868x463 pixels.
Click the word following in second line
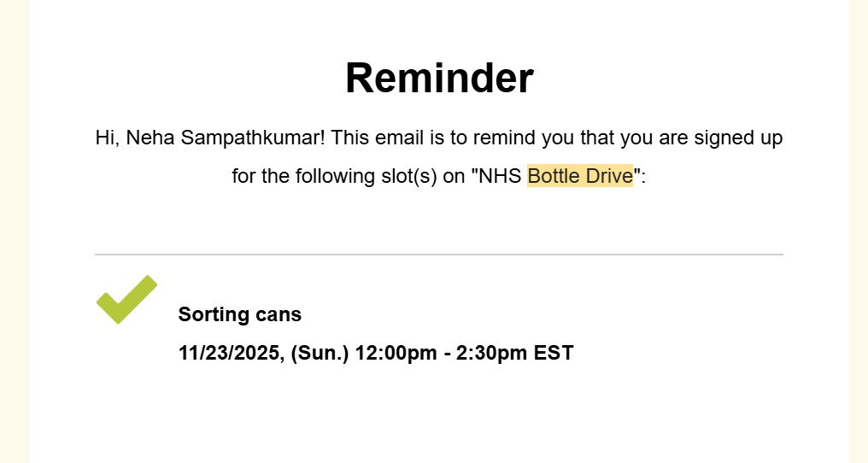pyautogui.click(x=336, y=176)
